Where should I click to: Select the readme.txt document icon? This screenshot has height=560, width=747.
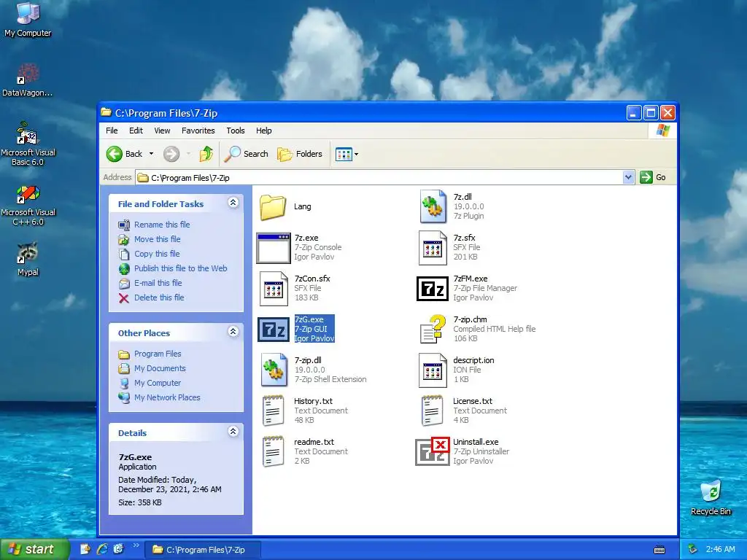click(x=273, y=451)
